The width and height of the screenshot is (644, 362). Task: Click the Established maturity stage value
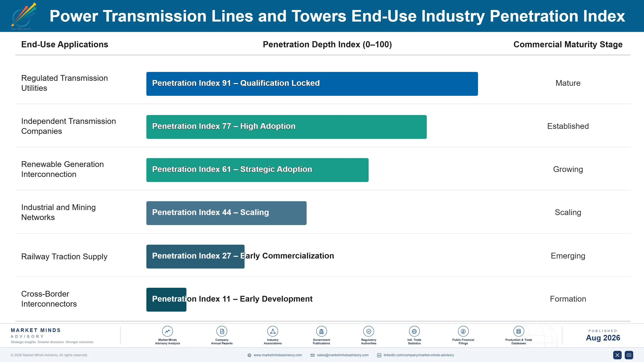click(x=568, y=126)
